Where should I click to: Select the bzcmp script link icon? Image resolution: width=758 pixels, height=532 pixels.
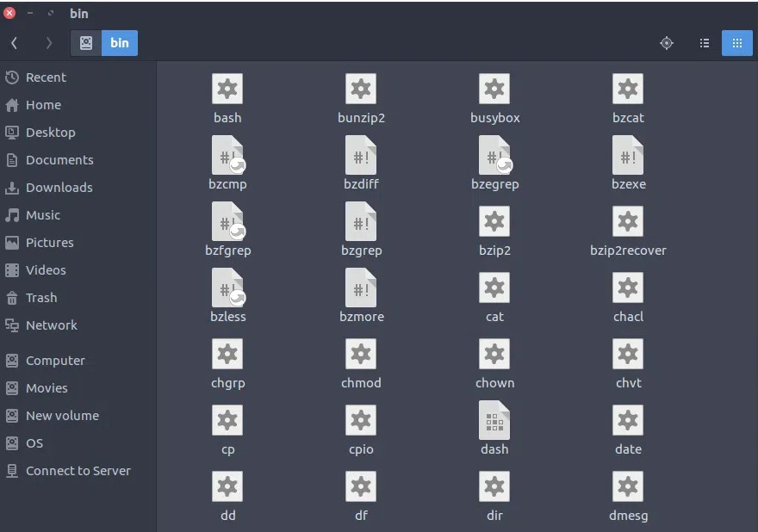click(227, 155)
